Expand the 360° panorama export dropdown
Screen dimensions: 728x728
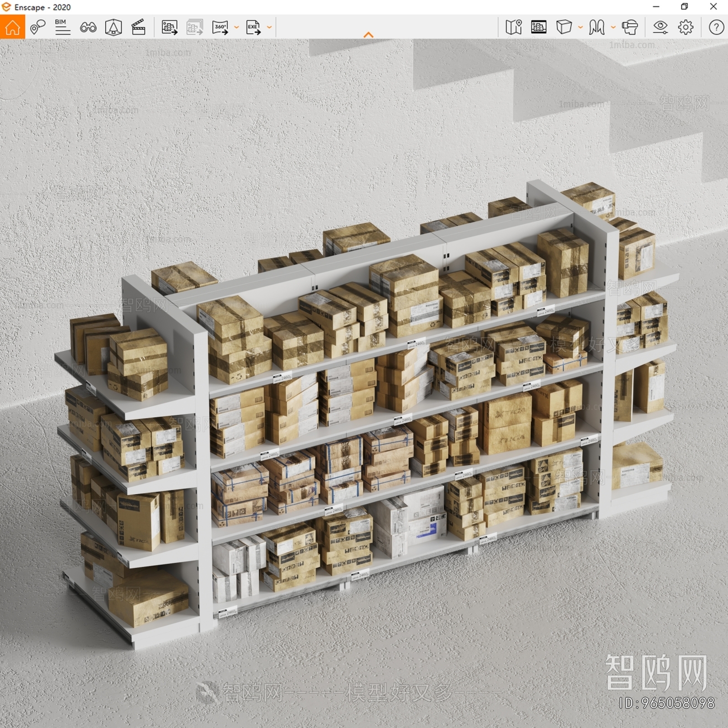[x=237, y=27]
